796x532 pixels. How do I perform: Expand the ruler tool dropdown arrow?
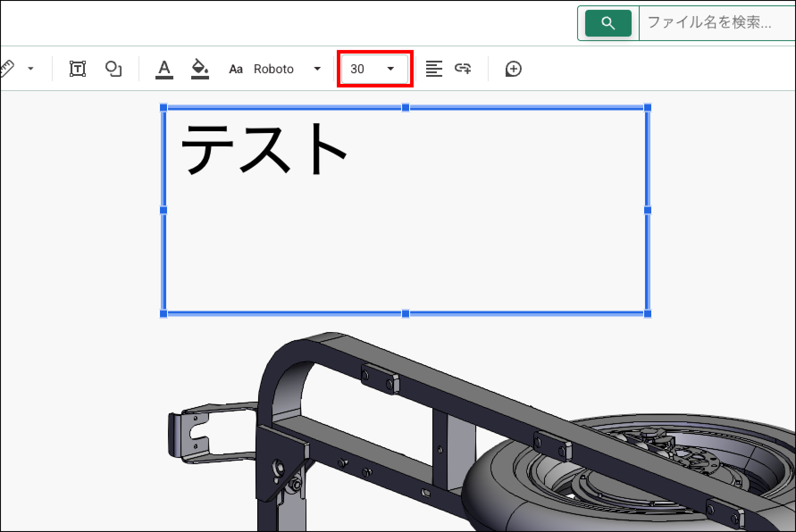tap(30, 69)
